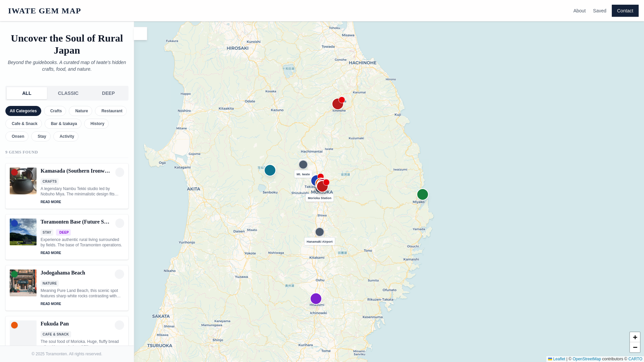
Task: Open the OpenStreetMap attribution link
Action: pyautogui.click(x=587, y=359)
